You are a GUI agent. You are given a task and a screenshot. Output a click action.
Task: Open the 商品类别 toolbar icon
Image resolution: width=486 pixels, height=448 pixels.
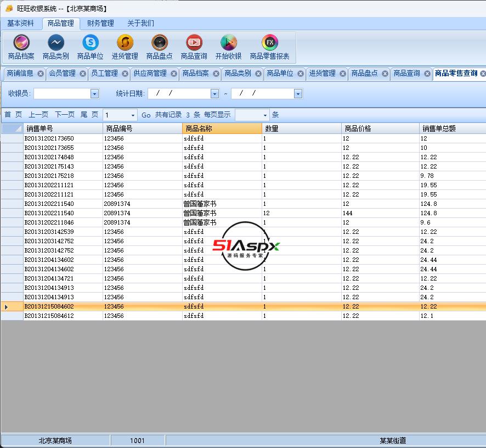(x=56, y=47)
